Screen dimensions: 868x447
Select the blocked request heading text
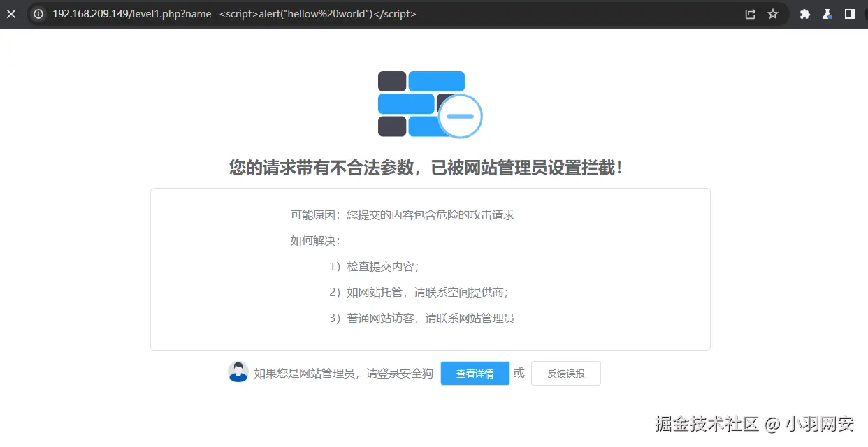426,168
